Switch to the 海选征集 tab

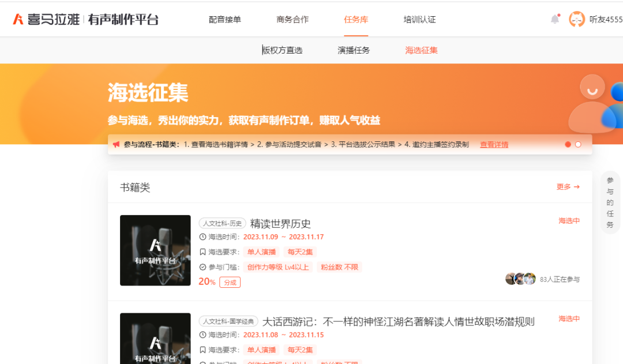coord(421,50)
